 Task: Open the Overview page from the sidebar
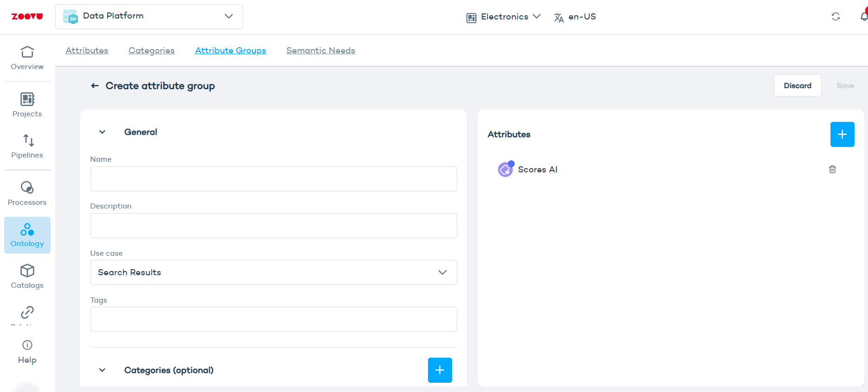27,58
